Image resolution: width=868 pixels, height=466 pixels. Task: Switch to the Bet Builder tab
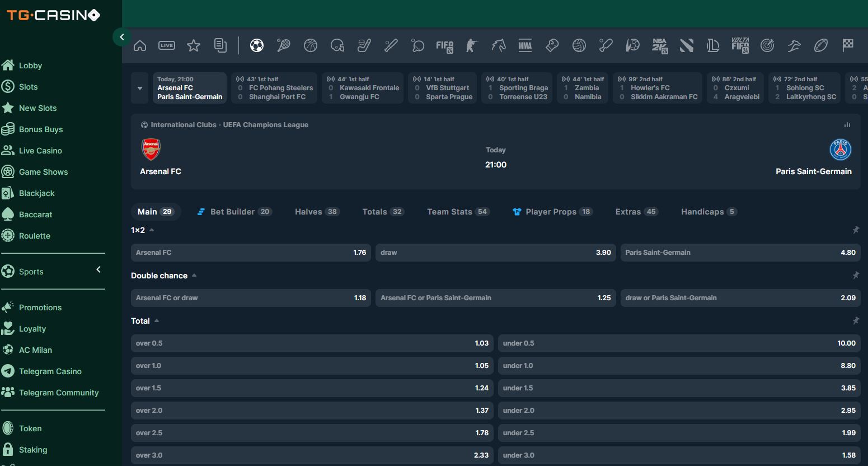pyautogui.click(x=234, y=212)
